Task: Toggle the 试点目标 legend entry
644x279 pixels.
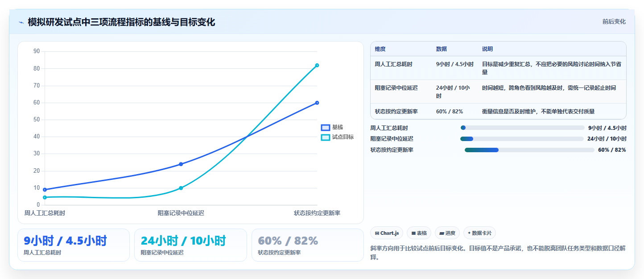Action: pos(338,137)
